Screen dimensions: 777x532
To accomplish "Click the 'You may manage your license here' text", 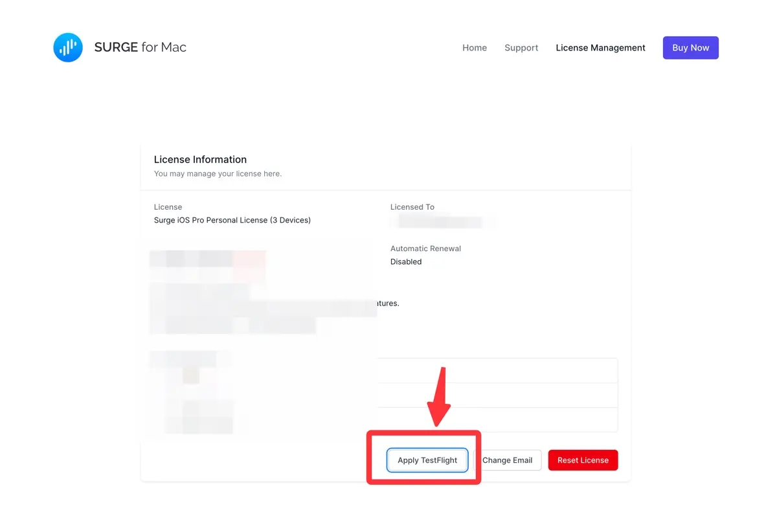I will [x=218, y=173].
